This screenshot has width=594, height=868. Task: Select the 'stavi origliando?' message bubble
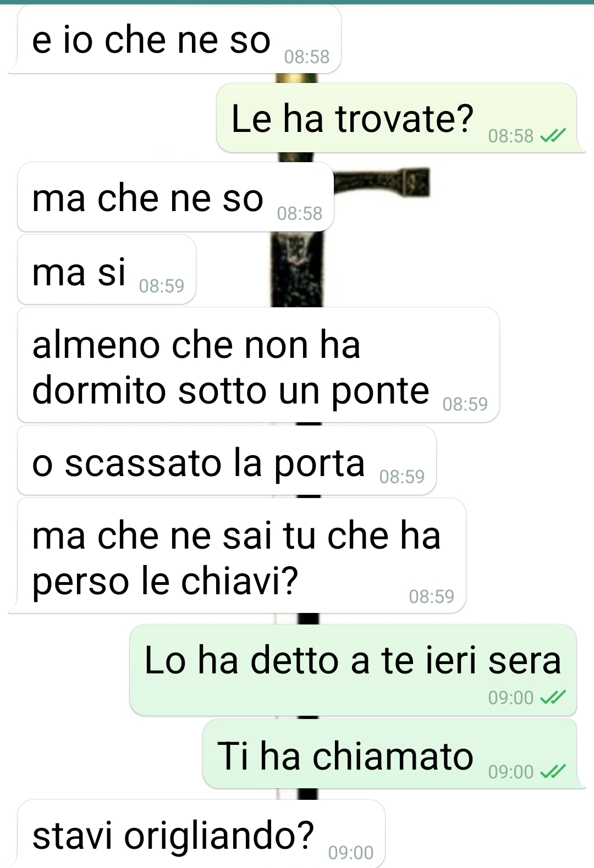click(x=201, y=834)
